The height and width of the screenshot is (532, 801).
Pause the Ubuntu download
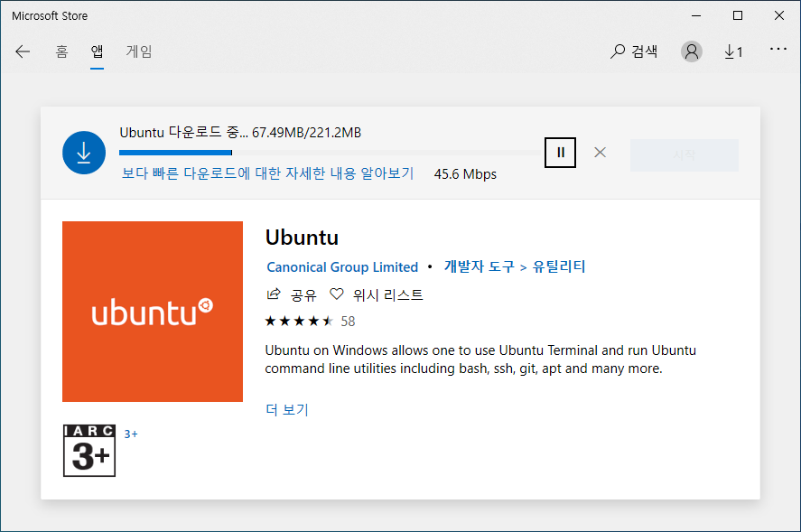coord(561,153)
